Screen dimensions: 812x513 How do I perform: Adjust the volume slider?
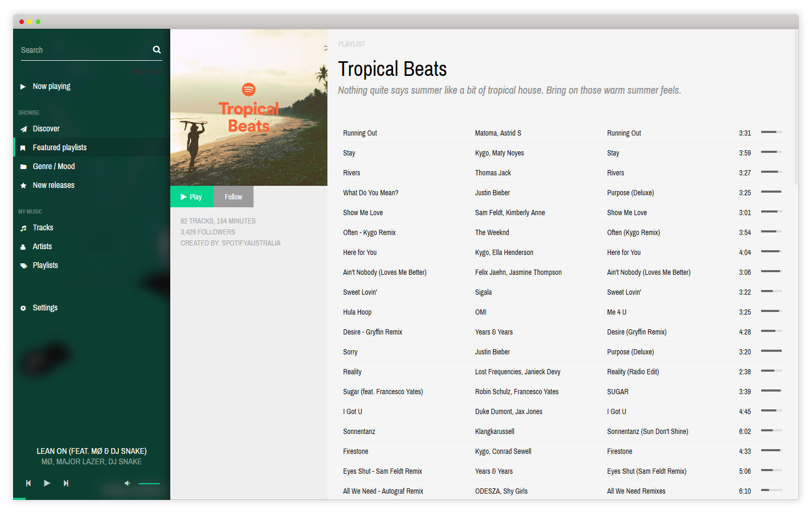[x=149, y=484]
